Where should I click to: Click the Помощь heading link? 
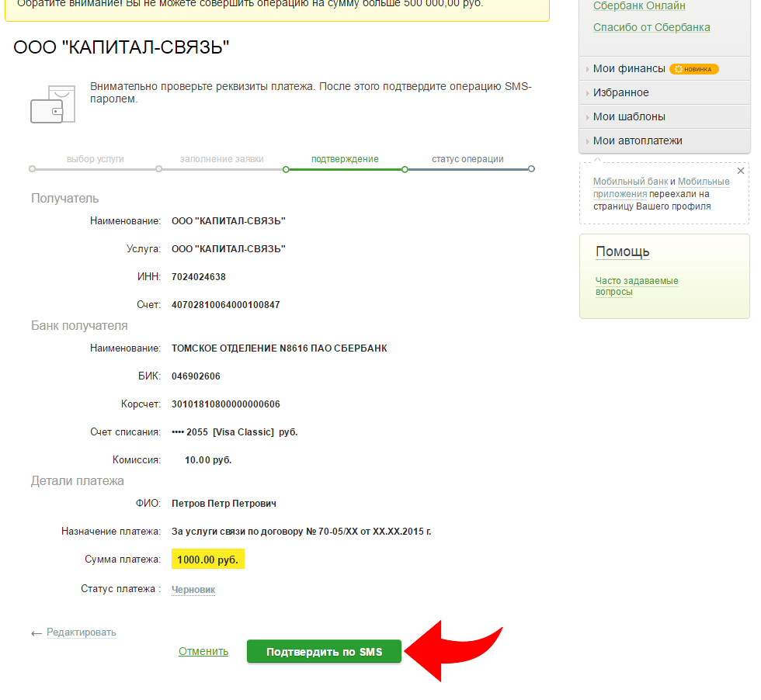pos(622,251)
